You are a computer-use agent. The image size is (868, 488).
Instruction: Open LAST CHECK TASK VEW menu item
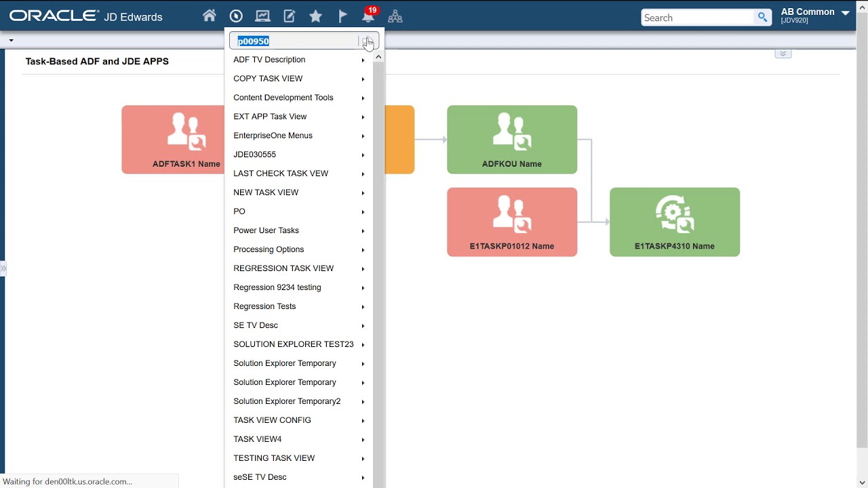click(x=298, y=174)
